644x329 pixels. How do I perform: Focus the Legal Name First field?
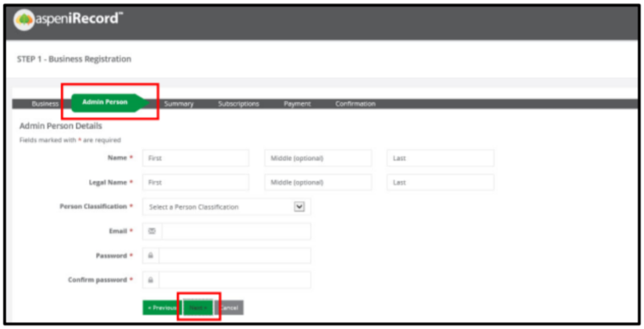tap(195, 182)
